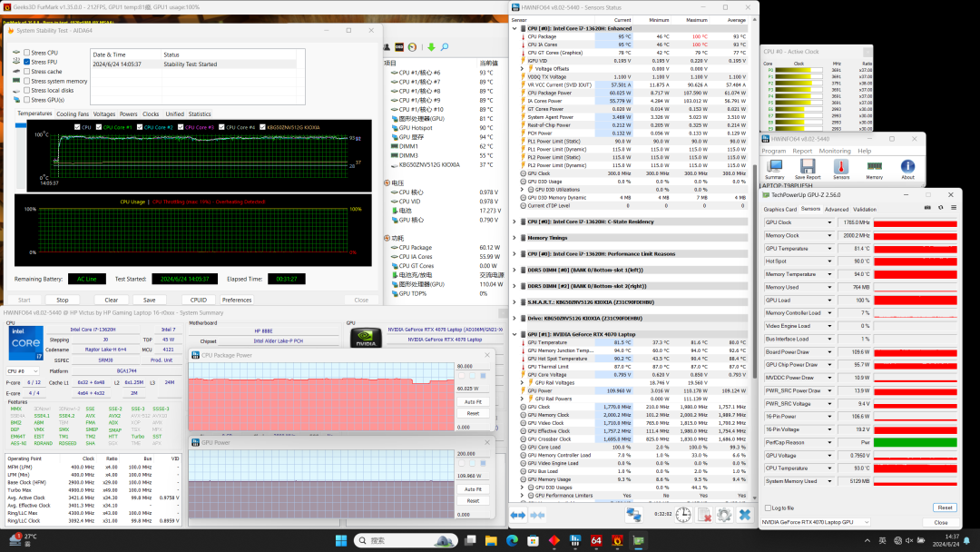Click CPUID button in AIDA64
This screenshot has height=552, width=980.
(198, 301)
